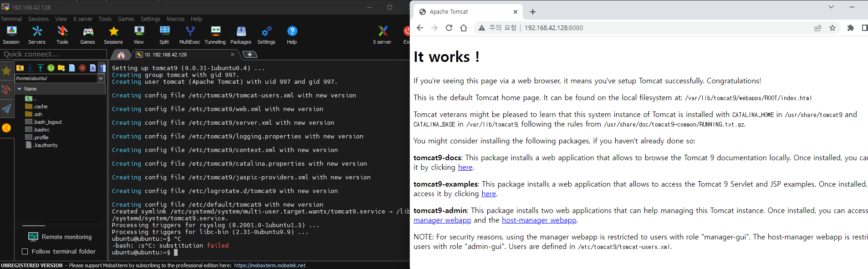Image resolution: width=868 pixels, height=269 pixels.
Task: Create new file in SFTP browser
Action: (72, 68)
